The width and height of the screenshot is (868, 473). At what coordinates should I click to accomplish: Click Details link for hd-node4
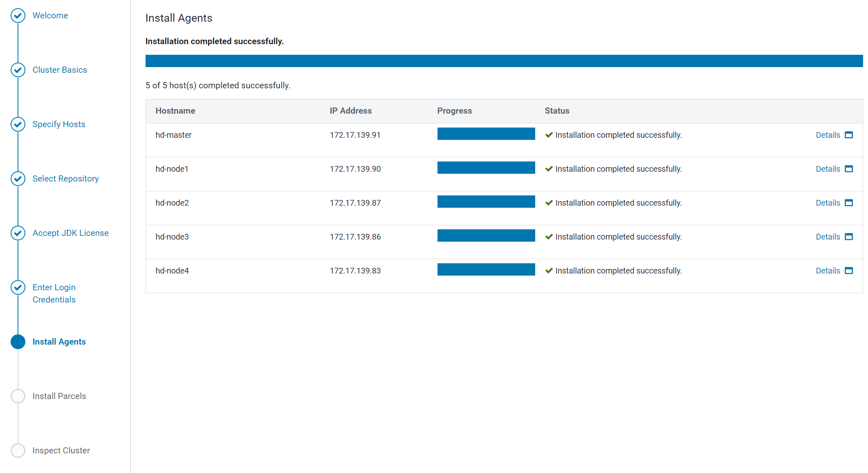tap(828, 271)
